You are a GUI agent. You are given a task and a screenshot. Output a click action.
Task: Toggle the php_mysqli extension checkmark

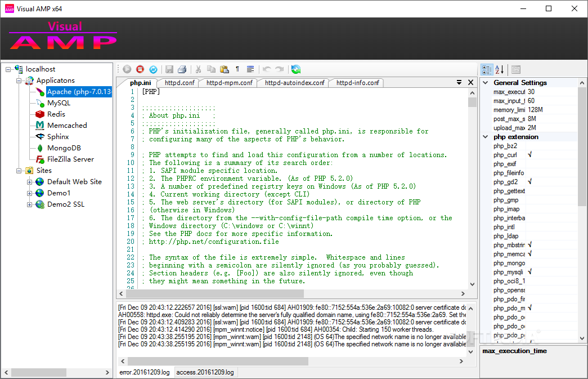[x=529, y=271]
